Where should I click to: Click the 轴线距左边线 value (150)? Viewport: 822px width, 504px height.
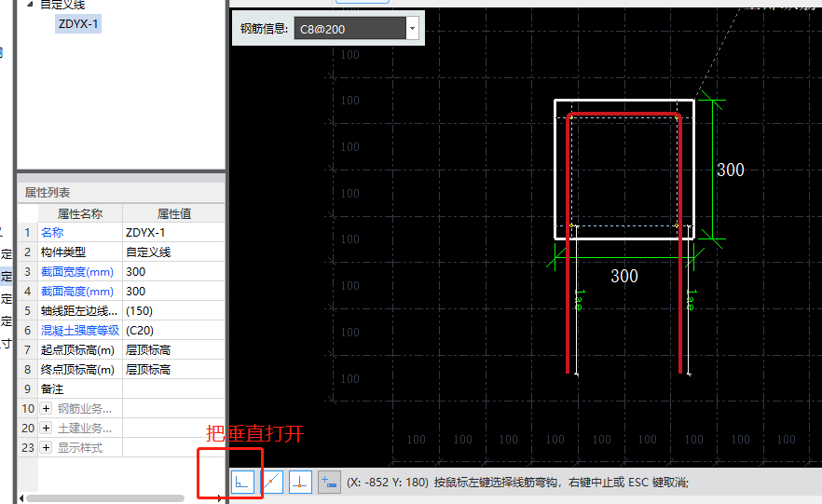(173, 310)
